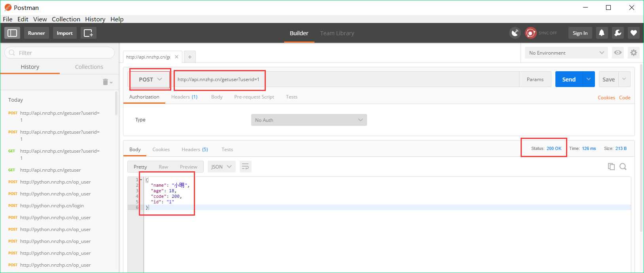Click the history sidebar scrollbar

(x=116, y=104)
